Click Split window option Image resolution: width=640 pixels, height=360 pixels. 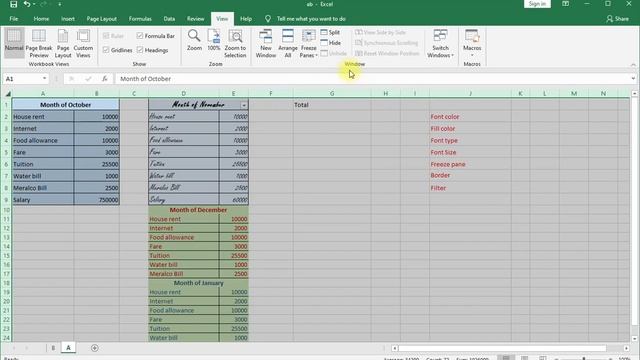click(x=330, y=32)
